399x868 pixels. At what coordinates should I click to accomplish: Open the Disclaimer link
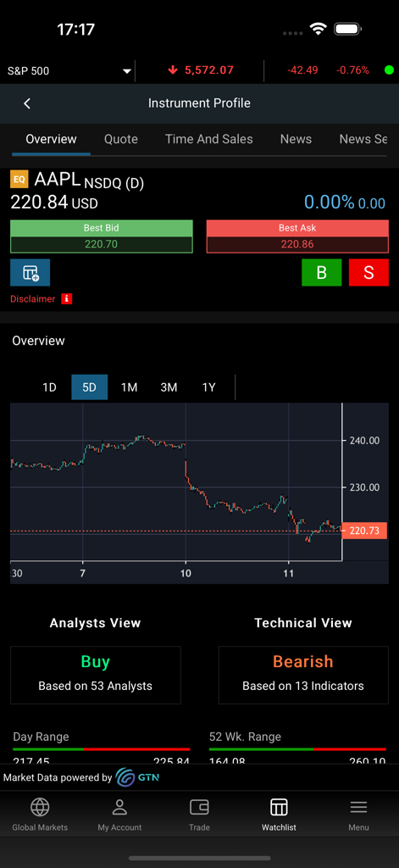[33, 299]
